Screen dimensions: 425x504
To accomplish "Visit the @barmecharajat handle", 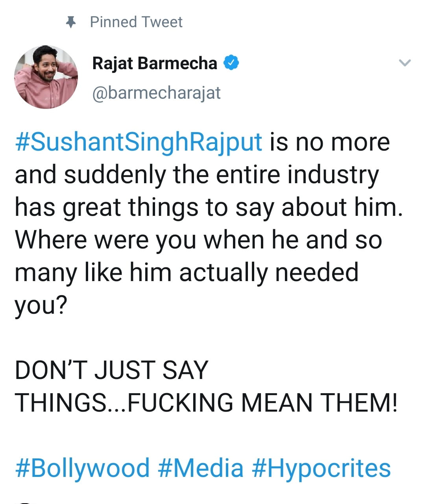I will point(156,93).
